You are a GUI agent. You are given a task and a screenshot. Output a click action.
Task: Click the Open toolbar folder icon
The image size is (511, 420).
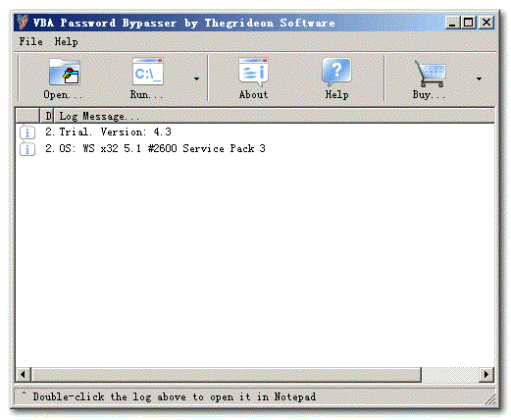click(x=64, y=72)
